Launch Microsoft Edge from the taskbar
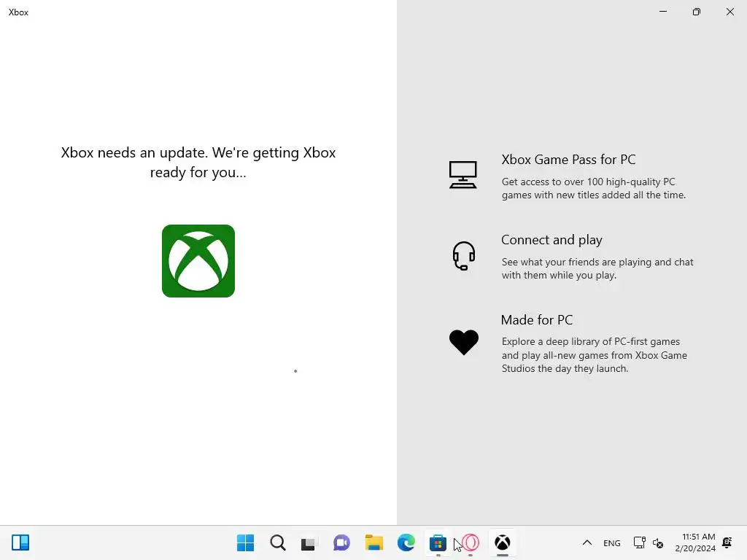Viewport: 747px width, 560px height. [406, 542]
